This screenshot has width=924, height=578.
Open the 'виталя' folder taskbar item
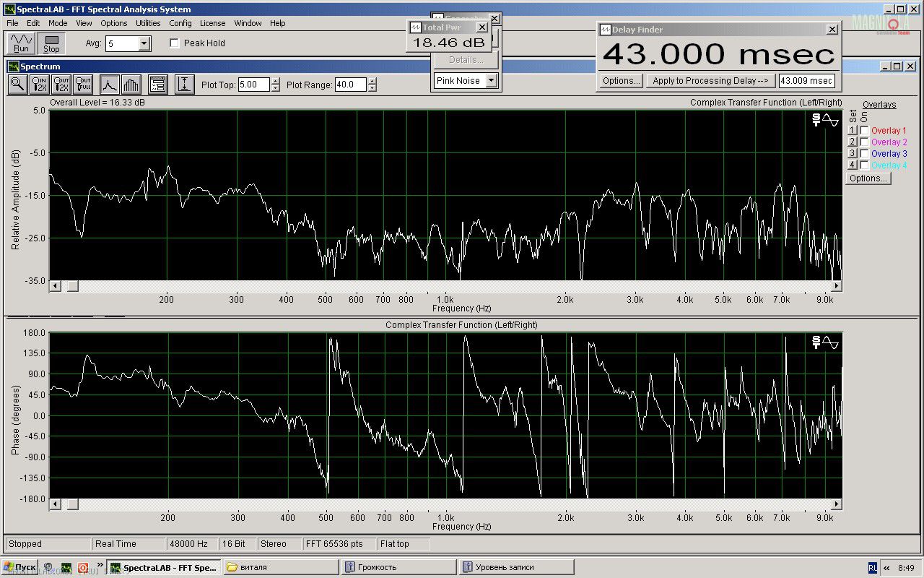point(282,567)
